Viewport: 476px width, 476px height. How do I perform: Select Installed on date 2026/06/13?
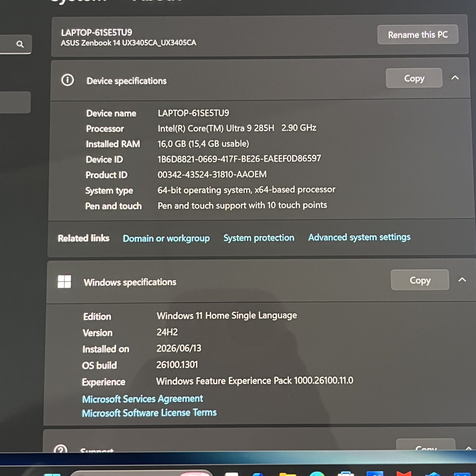(179, 348)
